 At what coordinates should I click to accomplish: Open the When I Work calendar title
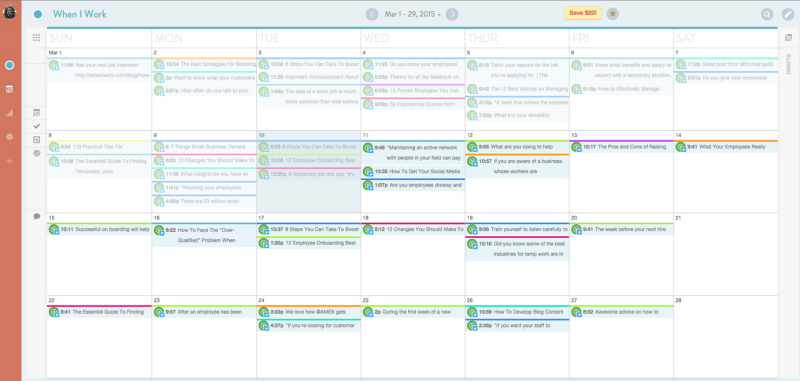[x=80, y=14]
